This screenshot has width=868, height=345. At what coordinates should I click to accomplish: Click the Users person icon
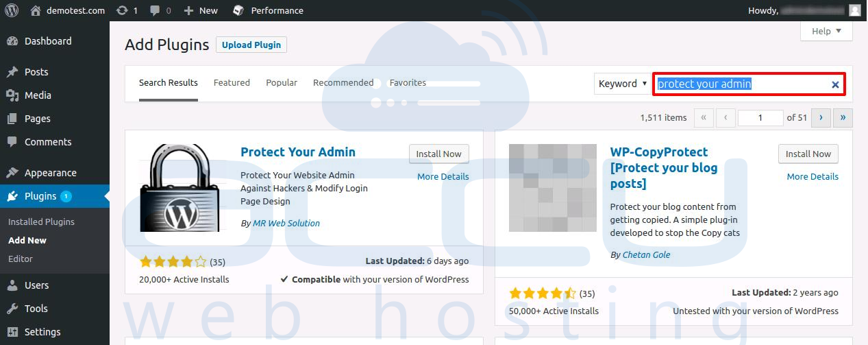[12, 285]
